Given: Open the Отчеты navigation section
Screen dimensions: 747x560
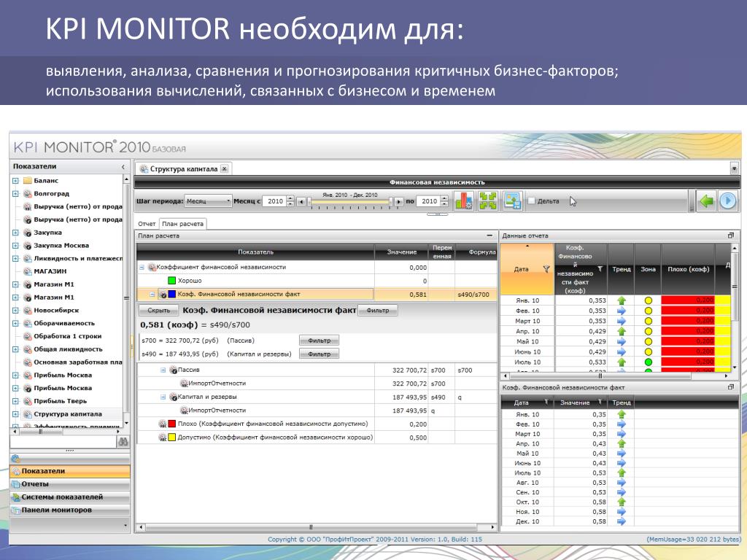Looking at the screenshot, I should (x=69, y=484).
